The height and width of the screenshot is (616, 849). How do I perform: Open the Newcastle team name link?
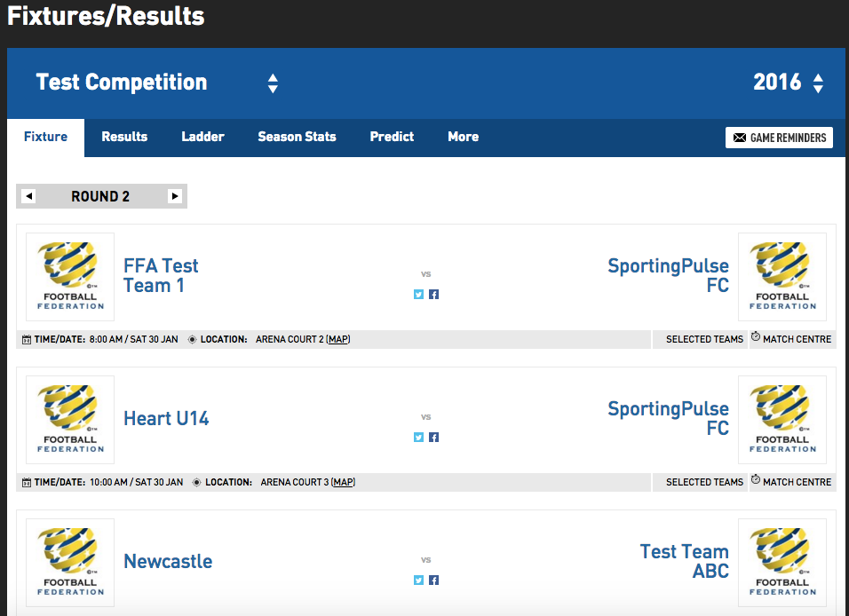pos(168,561)
